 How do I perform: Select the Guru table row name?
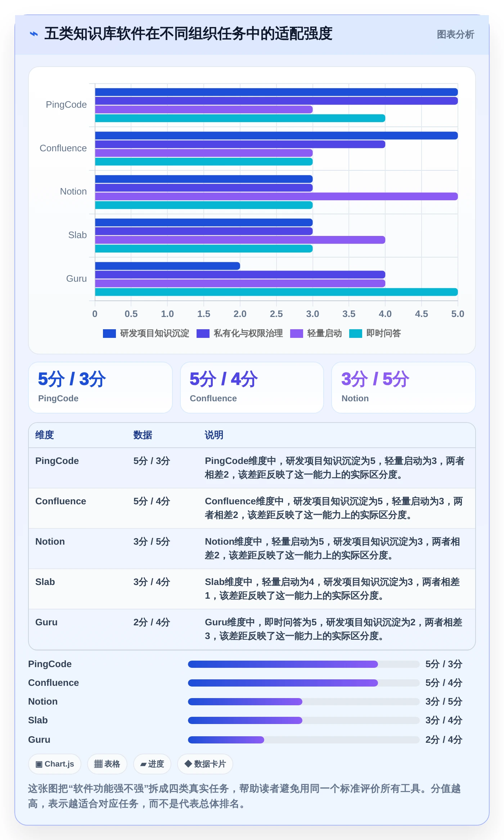(46, 622)
